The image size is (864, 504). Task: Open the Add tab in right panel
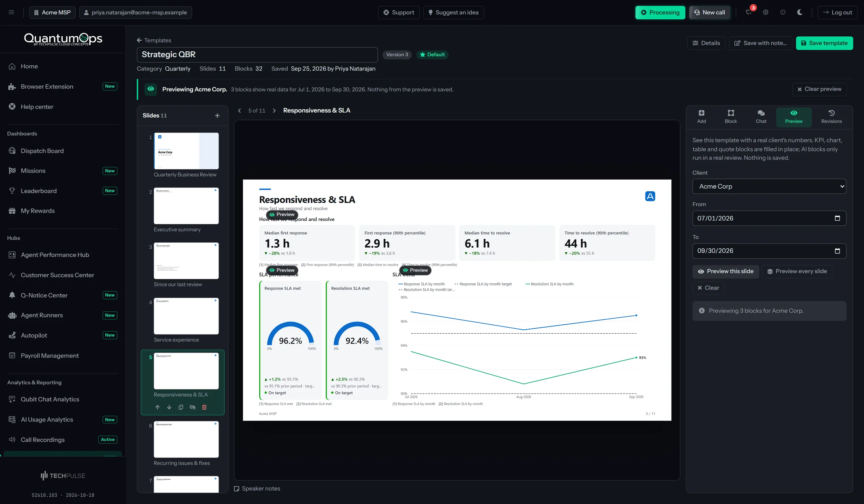coord(701,117)
